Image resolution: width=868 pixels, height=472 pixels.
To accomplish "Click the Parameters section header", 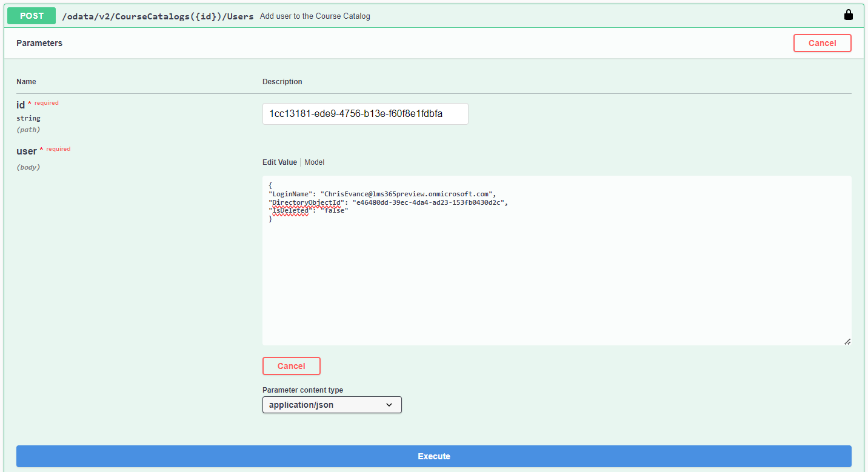I will (39, 42).
